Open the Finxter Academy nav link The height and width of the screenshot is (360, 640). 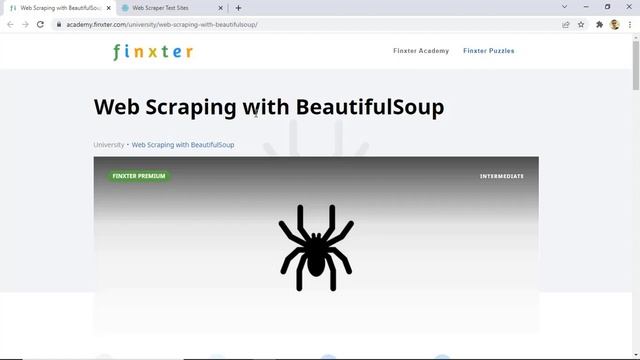pos(421,51)
